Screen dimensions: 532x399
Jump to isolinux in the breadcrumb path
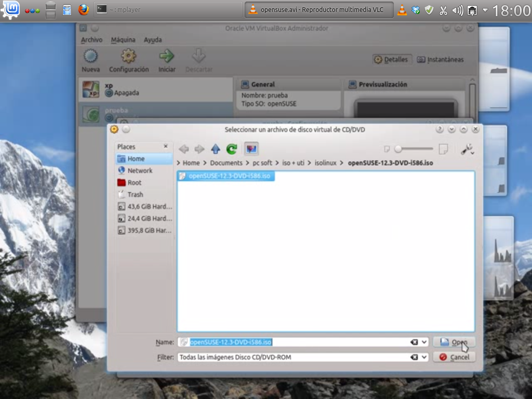click(325, 163)
